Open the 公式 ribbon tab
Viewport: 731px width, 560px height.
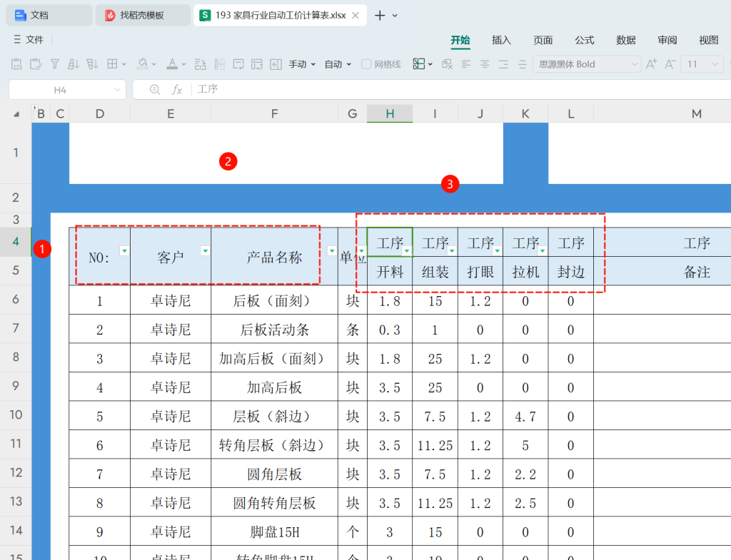(584, 40)
